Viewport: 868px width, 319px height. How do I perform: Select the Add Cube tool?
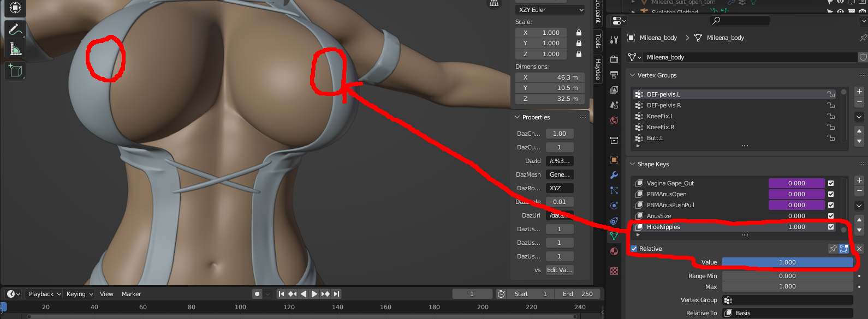pos(15,70)
